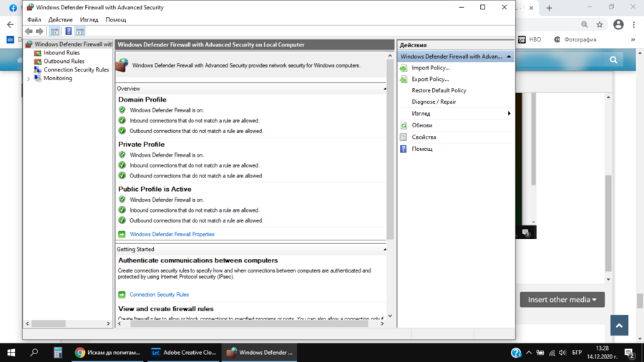
Task: Click the volume speaker icon in the system tray
Action: coord(562,353)
